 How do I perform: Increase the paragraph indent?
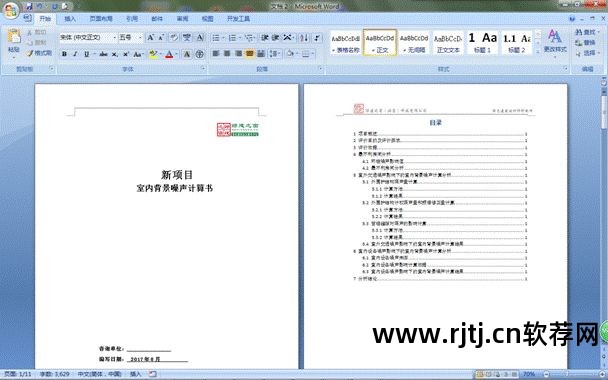[x=275, y=38]
